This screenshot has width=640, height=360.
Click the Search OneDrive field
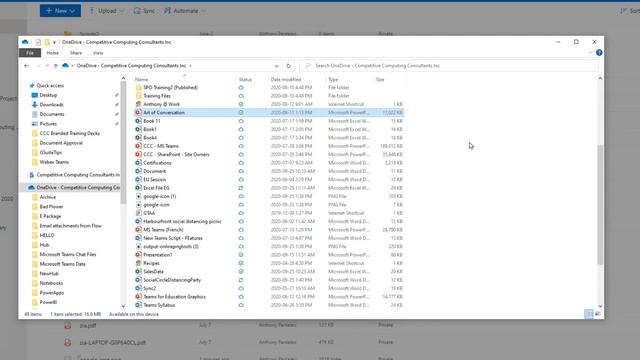449,65
